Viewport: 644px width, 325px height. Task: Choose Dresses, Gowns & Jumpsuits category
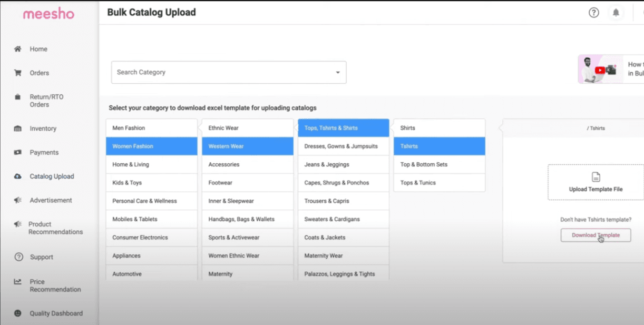[343, 146]
